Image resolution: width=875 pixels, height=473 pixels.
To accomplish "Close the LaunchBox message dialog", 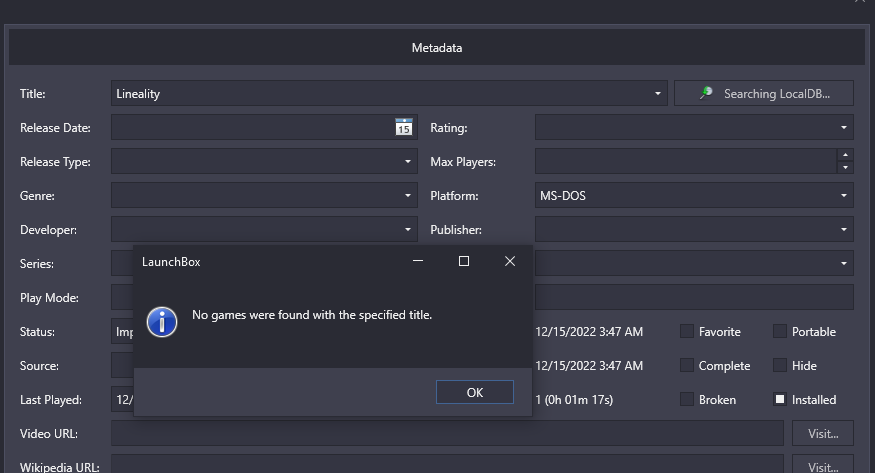I will point(509,261).
